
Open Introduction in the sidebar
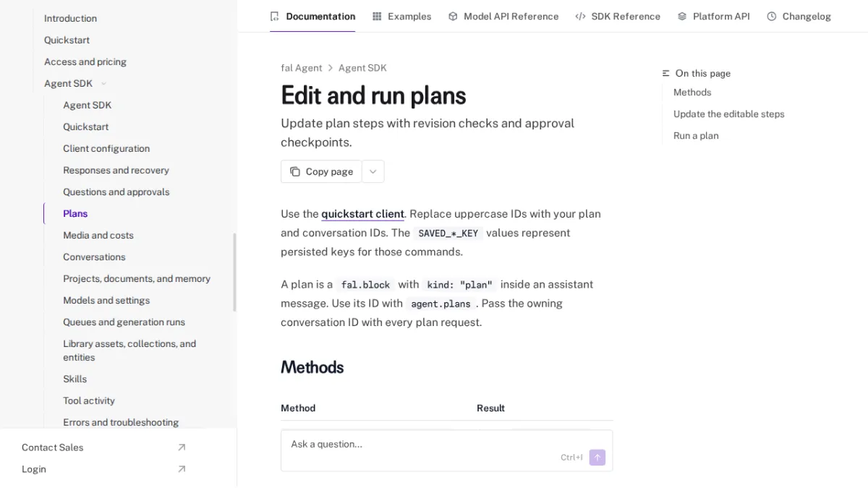coord(70,19)
